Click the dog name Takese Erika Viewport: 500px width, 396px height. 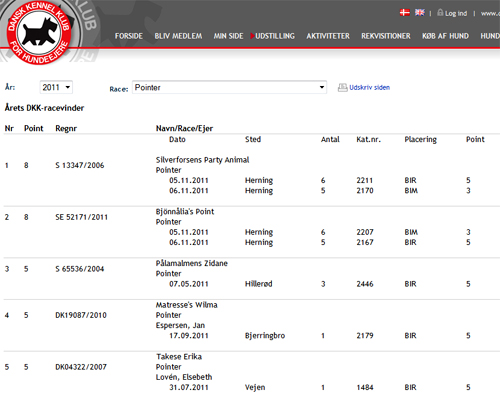(x=179, y=357)
